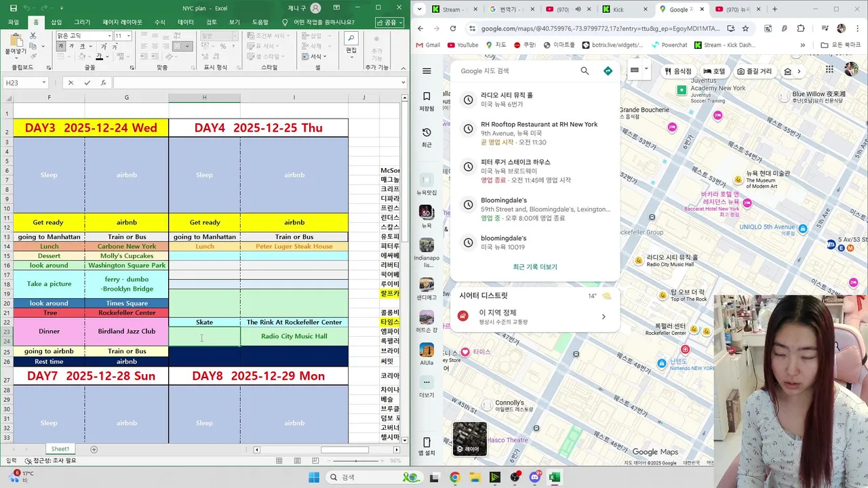Expand Excel formula bar
868x488 pixels.
click(403, 83)
